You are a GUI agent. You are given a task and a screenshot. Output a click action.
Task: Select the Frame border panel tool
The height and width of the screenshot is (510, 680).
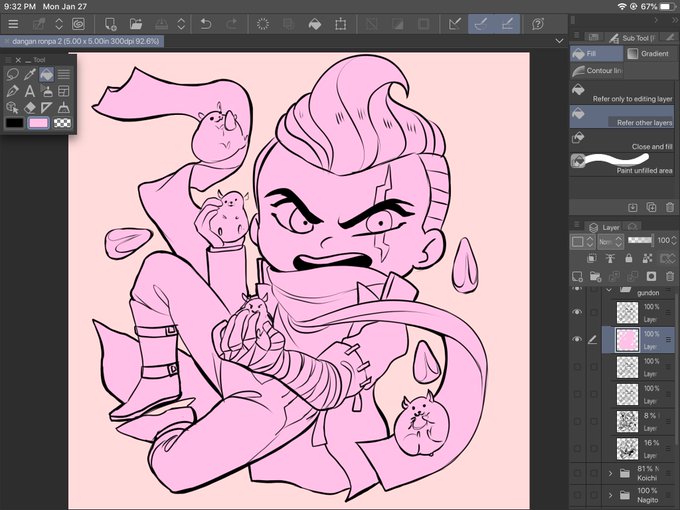tap(63, 91)
